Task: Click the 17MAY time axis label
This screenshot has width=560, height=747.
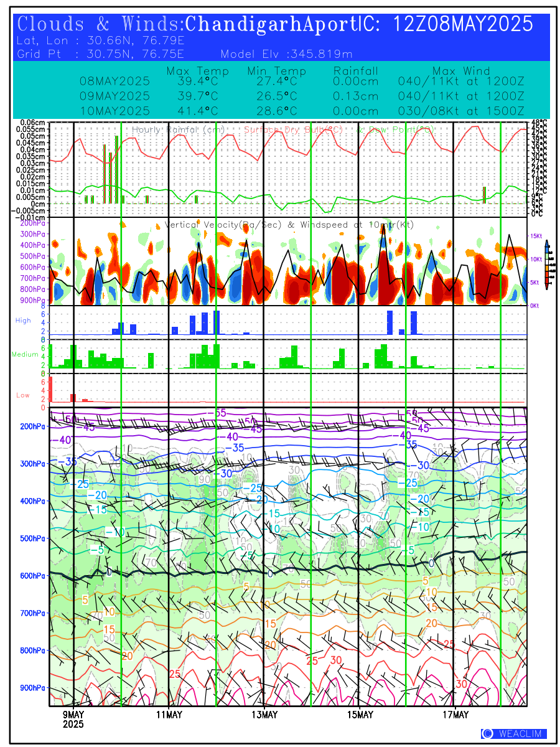Action: (454, 714)
